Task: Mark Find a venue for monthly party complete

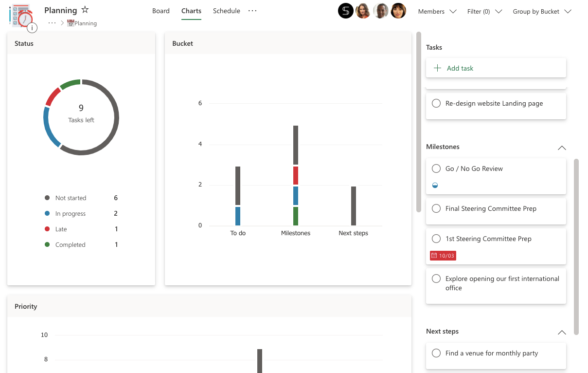Action: [436, 353]
